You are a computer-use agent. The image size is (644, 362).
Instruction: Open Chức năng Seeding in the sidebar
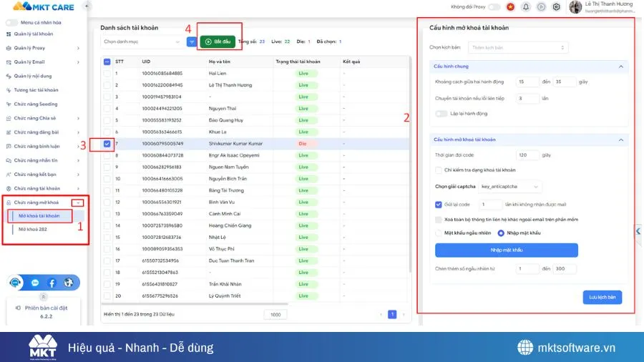coord(36,104)
